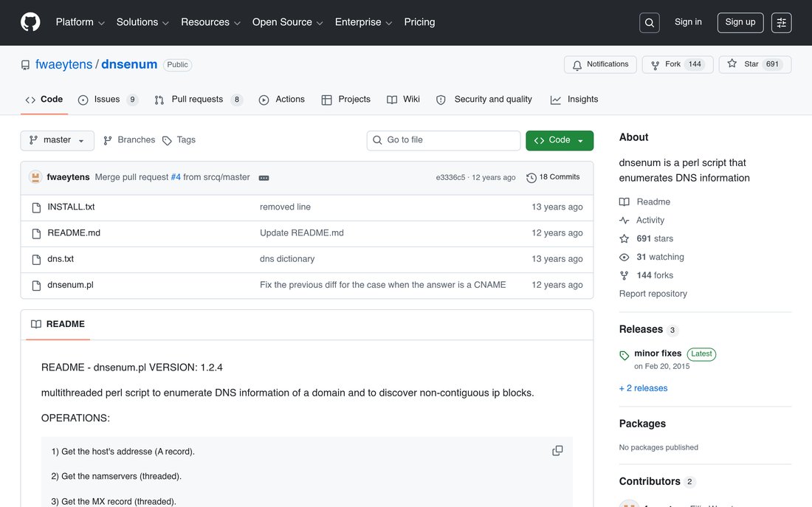Expand the Open Source menu
Screen dimensions: 812x507
click(287, 22)
